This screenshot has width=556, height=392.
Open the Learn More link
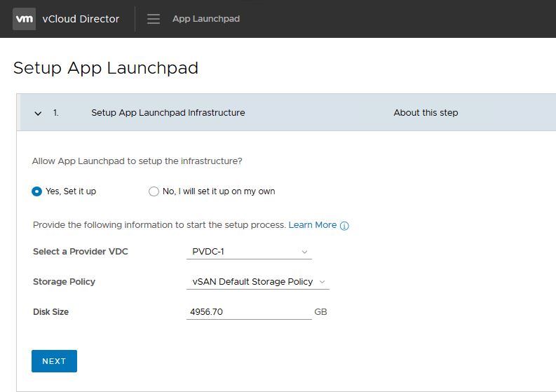pyautogui.click(x=313, y=225)
